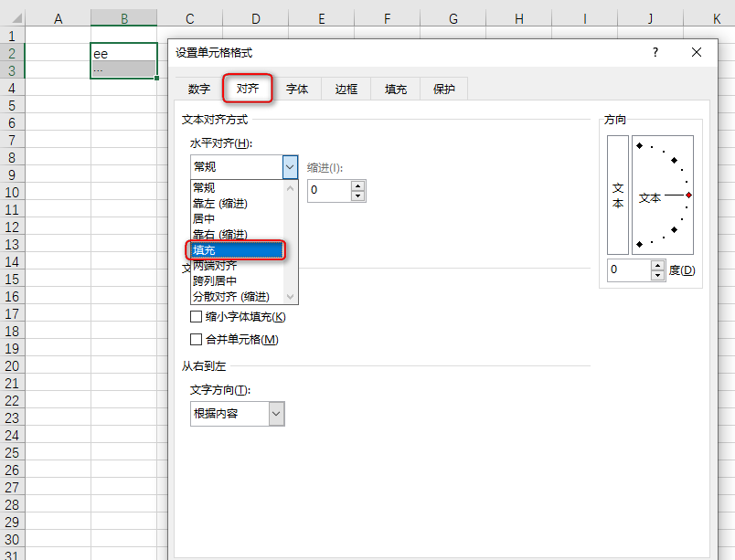Image resolution: width=735 pixels, height=560 pixels.
Task: Open the 保护 tab
Action: tap(444, 89)
